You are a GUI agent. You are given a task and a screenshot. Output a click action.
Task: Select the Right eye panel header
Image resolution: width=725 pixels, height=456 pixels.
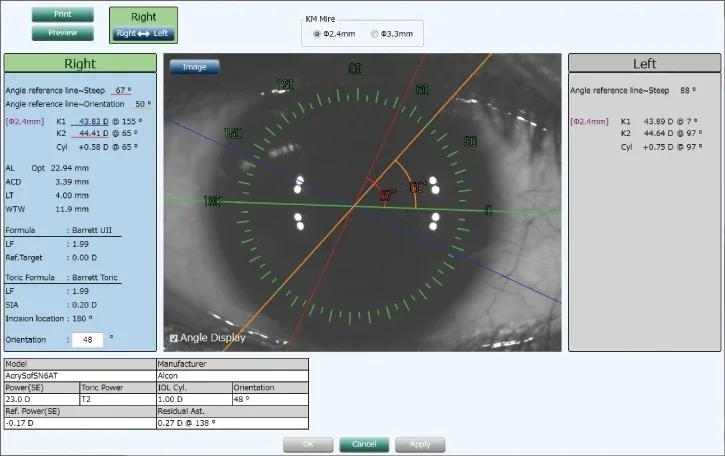click(80, 63)
